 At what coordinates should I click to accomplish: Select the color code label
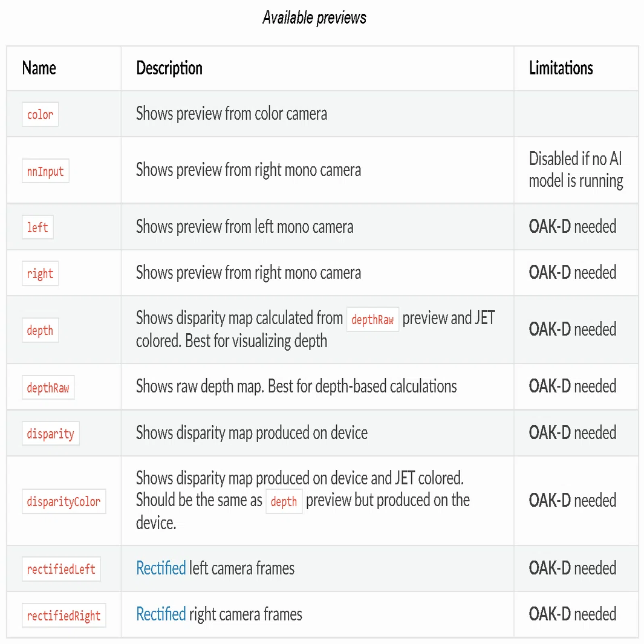(x=41, y=114)
